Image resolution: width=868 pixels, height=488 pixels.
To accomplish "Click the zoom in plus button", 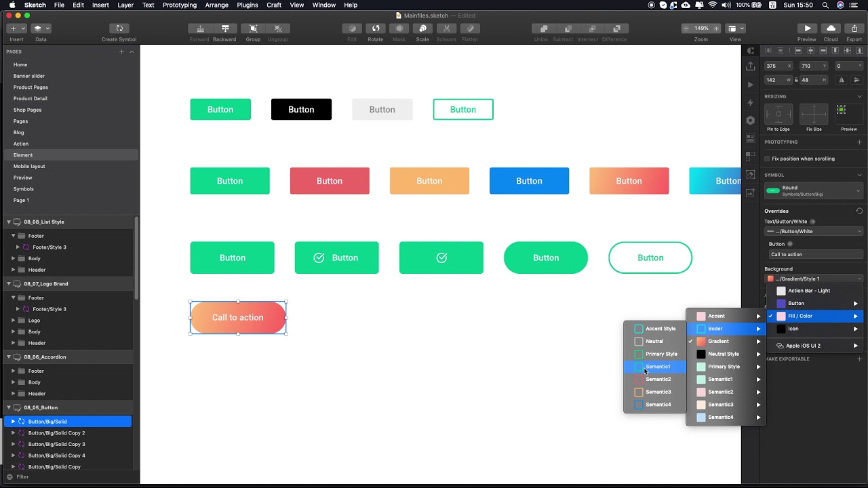I will pos(715,28).
